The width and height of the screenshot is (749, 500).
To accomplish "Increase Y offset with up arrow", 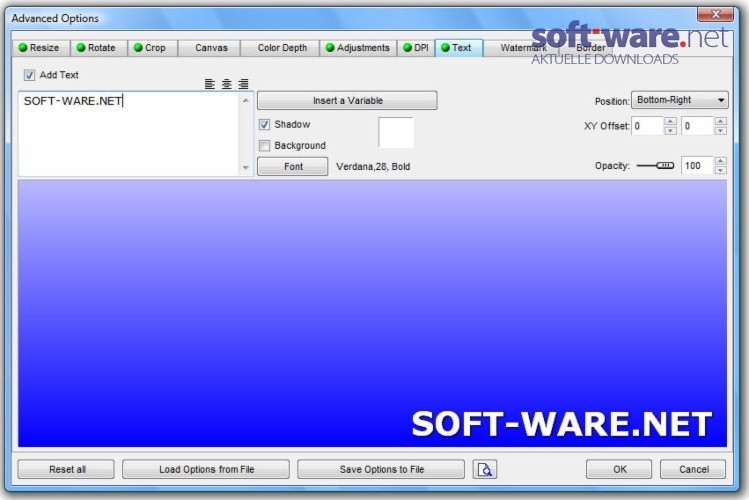I will (720, 121).
